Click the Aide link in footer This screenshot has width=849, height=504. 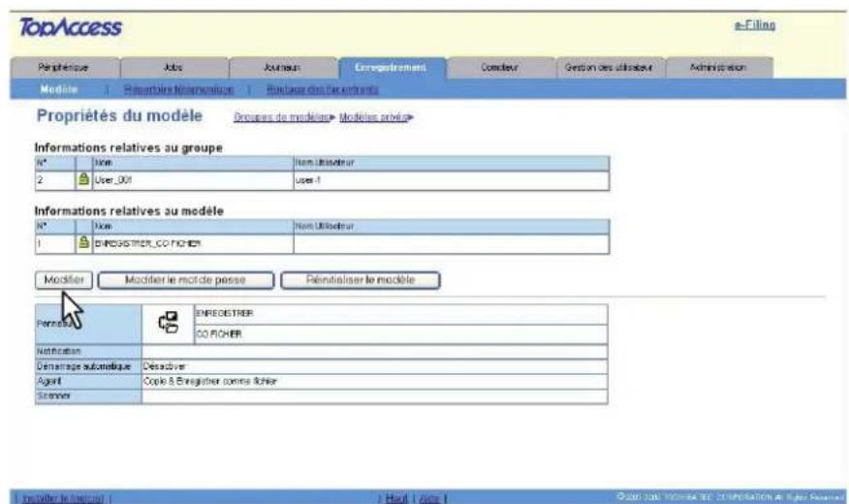click(429, 498)
